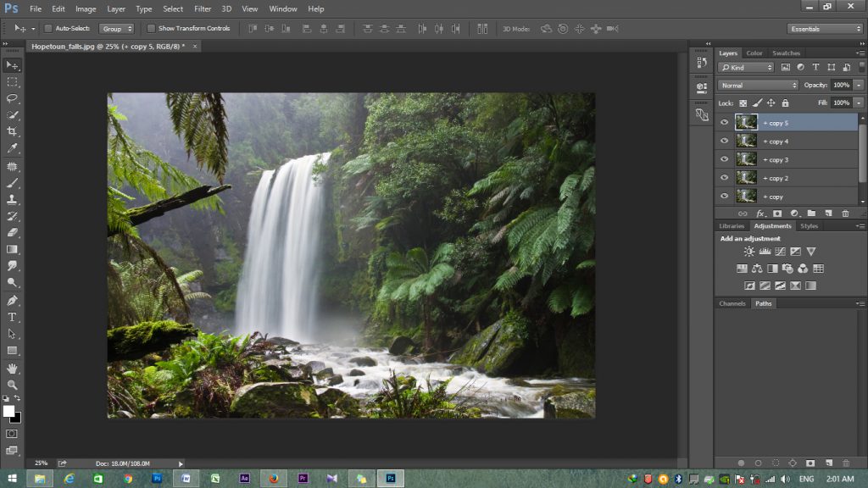This screenshot has height=488, width=868.
Task: Delete layer using trash icon
Action: [845, 213]
